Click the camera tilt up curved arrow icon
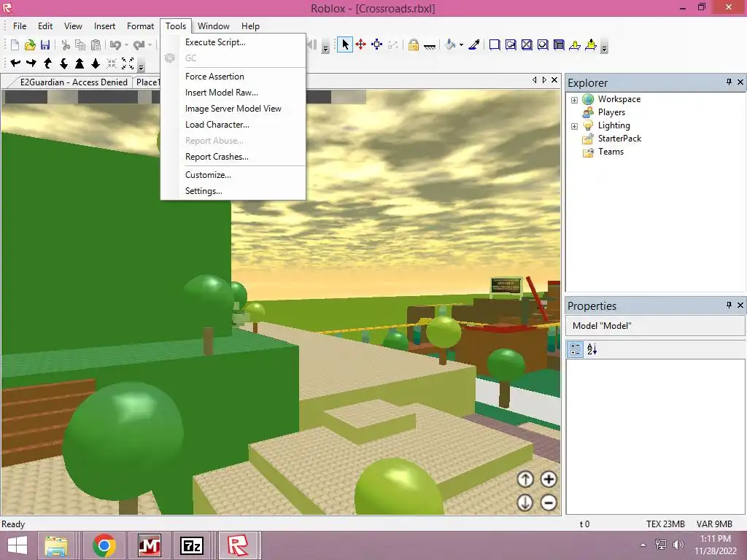Viewport: 747px width, 560px height. (x=47, y=63)
